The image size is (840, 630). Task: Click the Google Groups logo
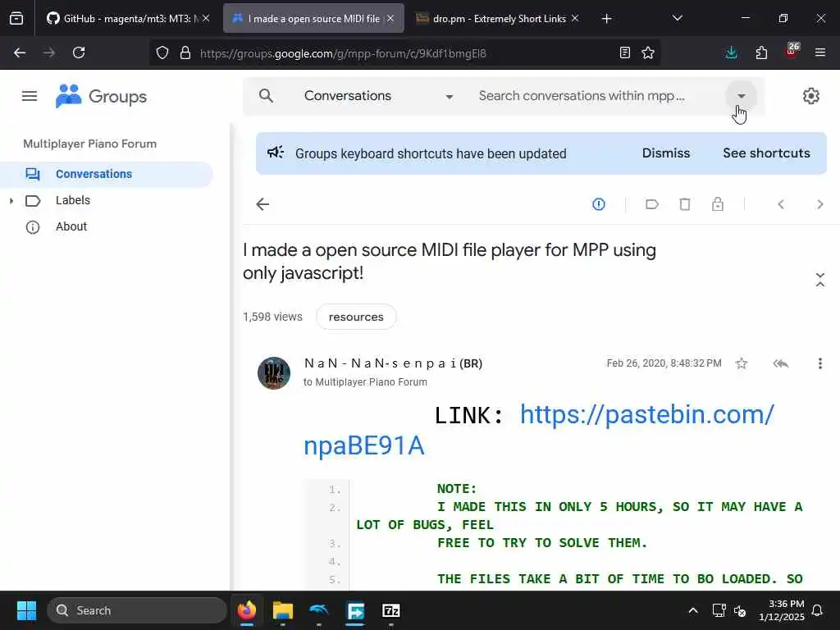(x=101, y=97)
